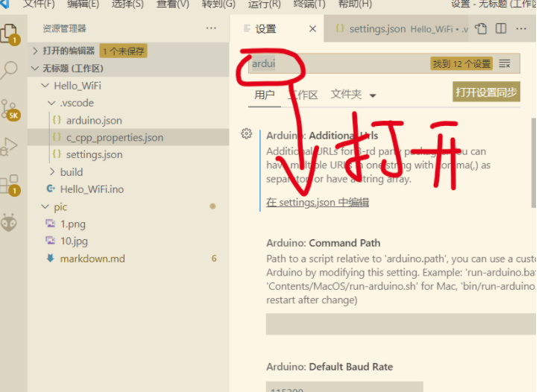The height and width of the screenshot is (392, 539).
Task: Open the Source Control view
Action: pyautogui.click(x=10, y=110)
